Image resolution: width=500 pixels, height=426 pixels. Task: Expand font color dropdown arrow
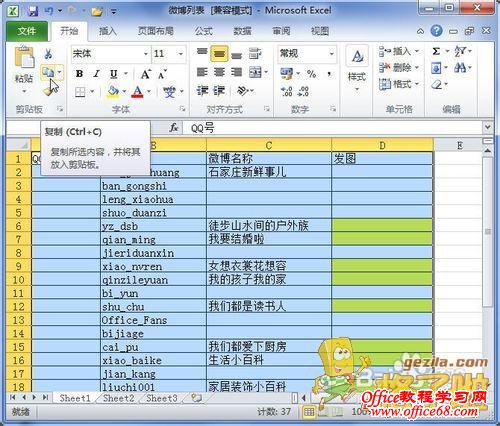[x=149, y=91]
